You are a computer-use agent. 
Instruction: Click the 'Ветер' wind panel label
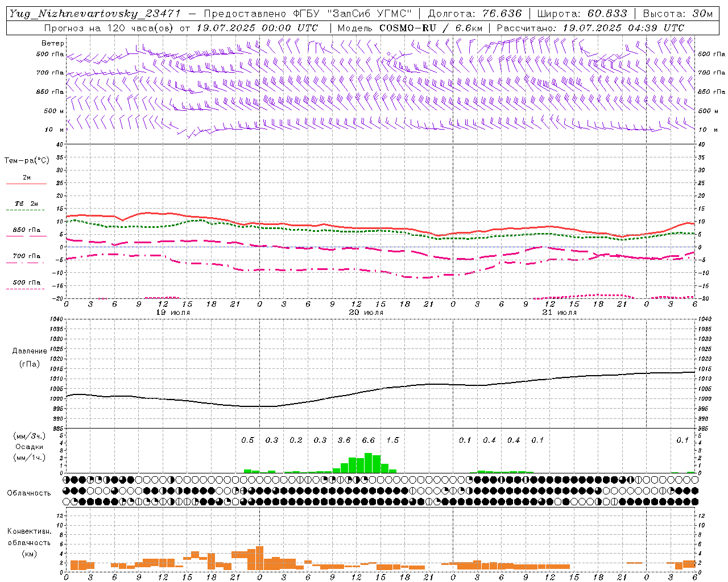tap(53, 43)
